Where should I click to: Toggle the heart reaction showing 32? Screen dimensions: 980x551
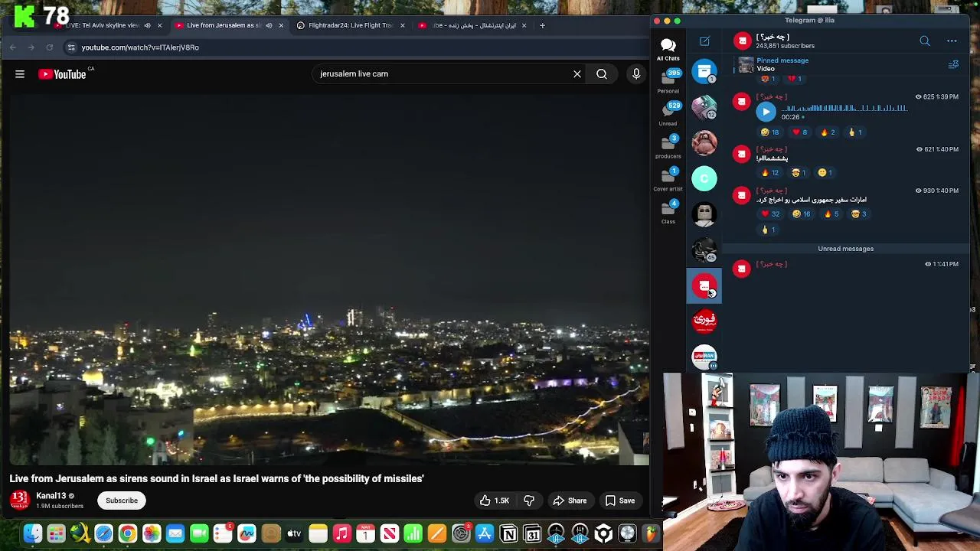(x=769, y=214)
